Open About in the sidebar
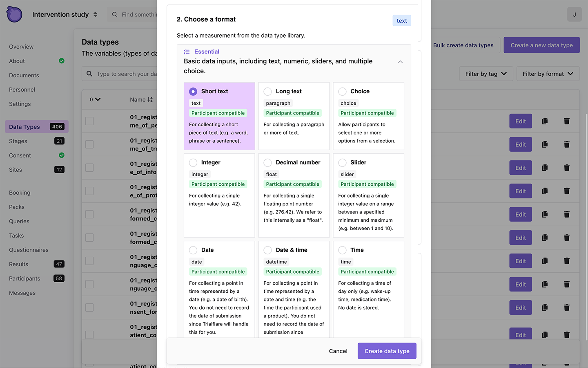This screenshot has height=368, width=588. pyautogui.click(x=17, y=61)
